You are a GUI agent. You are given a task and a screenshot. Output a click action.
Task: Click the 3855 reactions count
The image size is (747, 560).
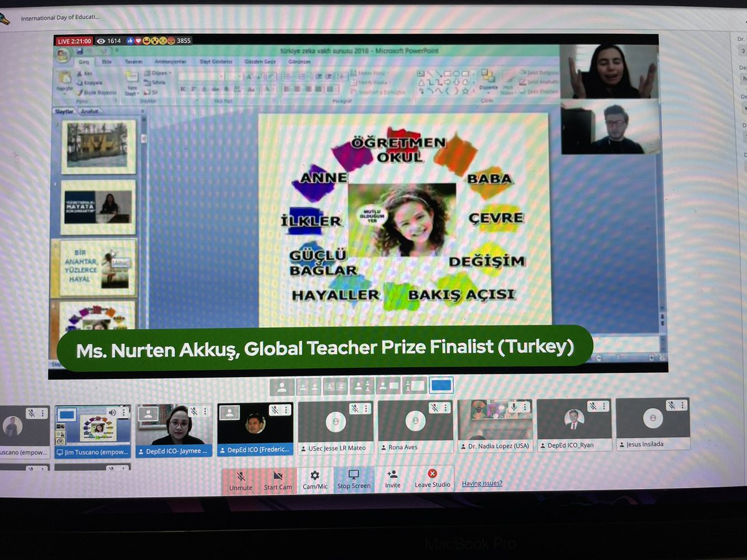point(184,40)
